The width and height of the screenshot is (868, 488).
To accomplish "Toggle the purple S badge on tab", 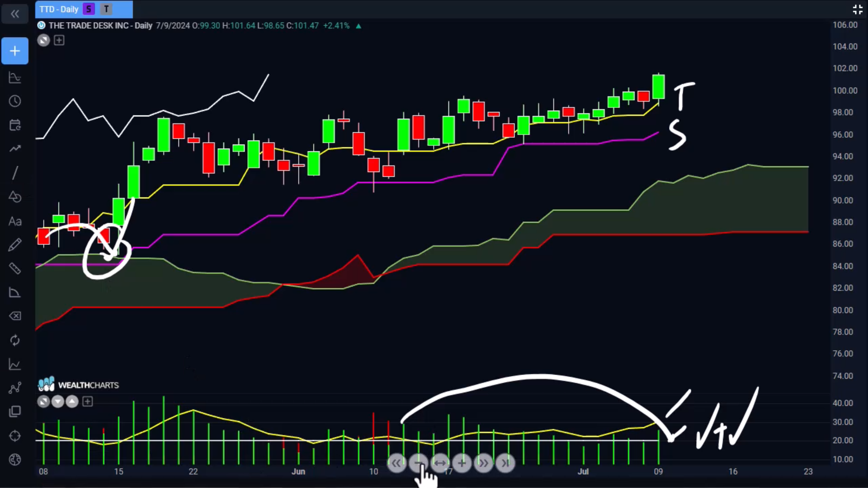I will pyautogui.click(x=89, y=9).
